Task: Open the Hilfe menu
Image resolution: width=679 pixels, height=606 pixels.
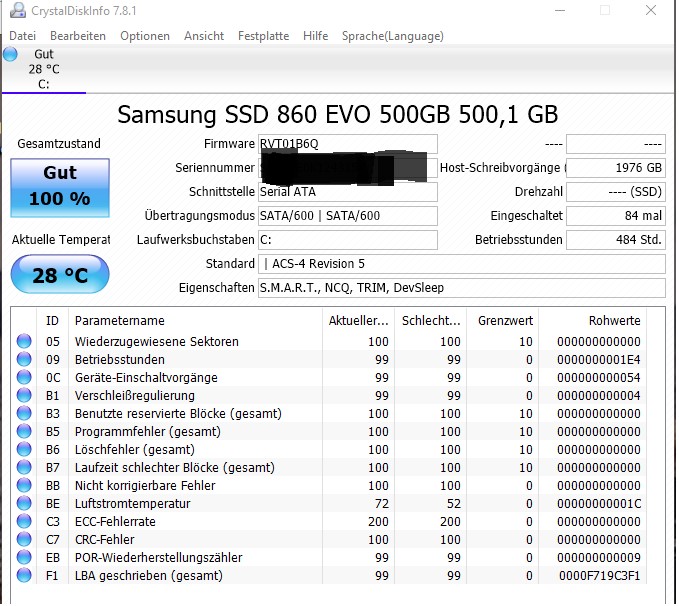Action: pyautogui.click(x=316, y=36)
